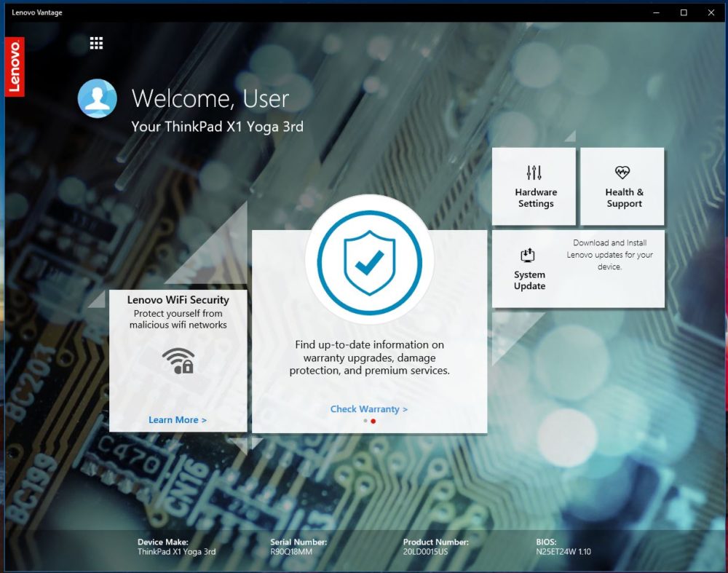Viewport: 728px width, 573px height.
Task: Click the Welcome, User heading
Action: pyautogui.click(x=210, y=98)
